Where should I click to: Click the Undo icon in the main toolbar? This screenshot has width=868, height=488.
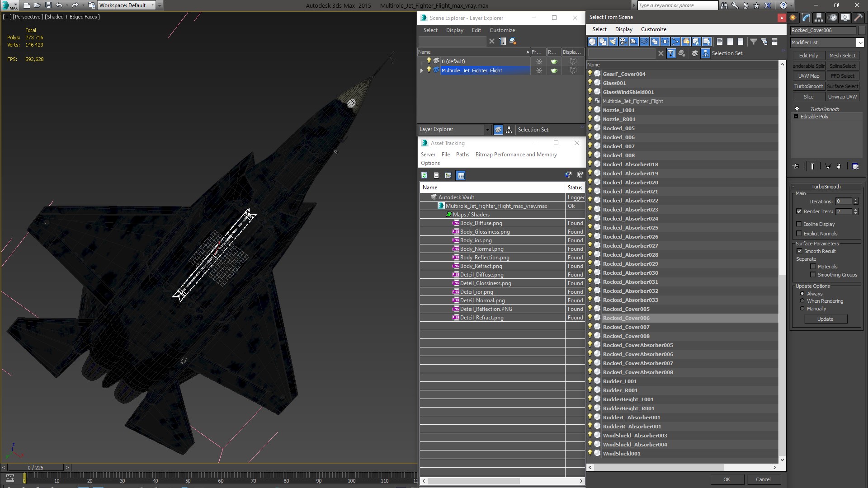59,5
